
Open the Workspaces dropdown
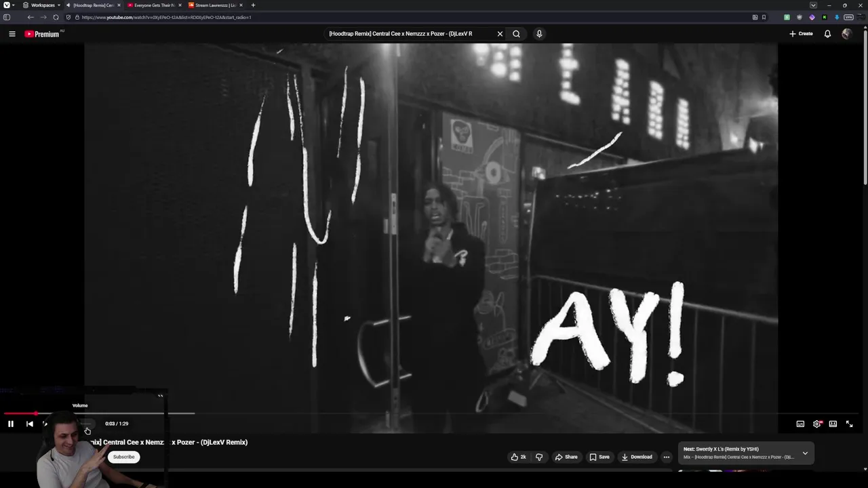tap(40, 5)
